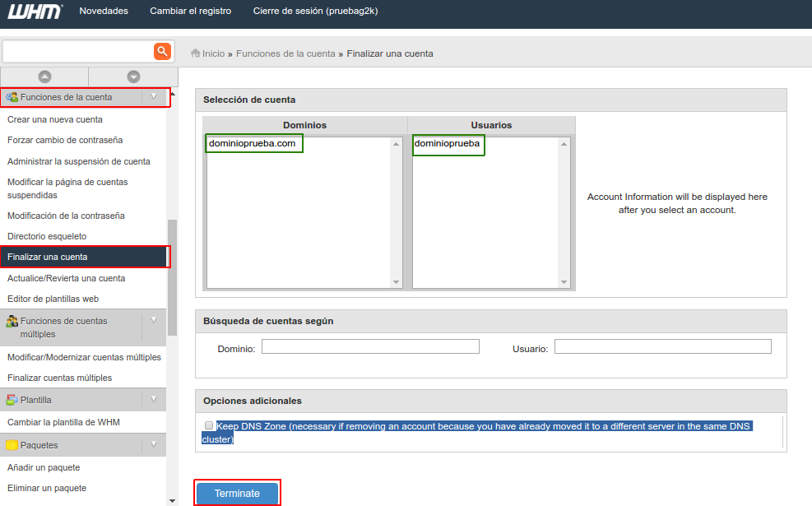Select dominioprueba in Usuarios list

(447, 143)
